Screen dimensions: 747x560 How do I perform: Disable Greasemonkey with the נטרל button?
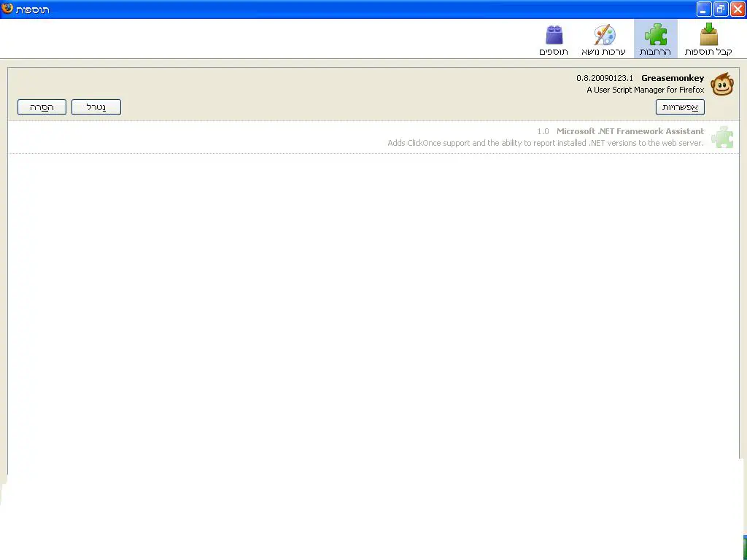96,107
